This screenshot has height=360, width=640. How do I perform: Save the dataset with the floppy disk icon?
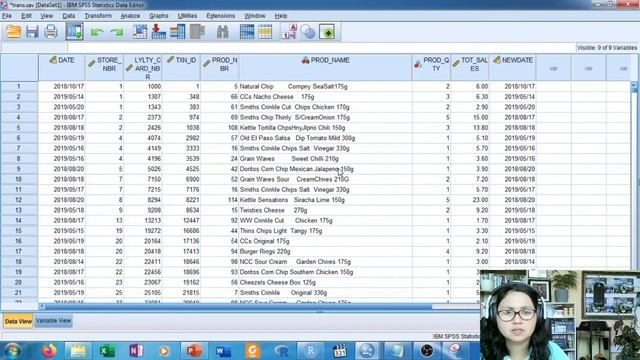[32, 31]
